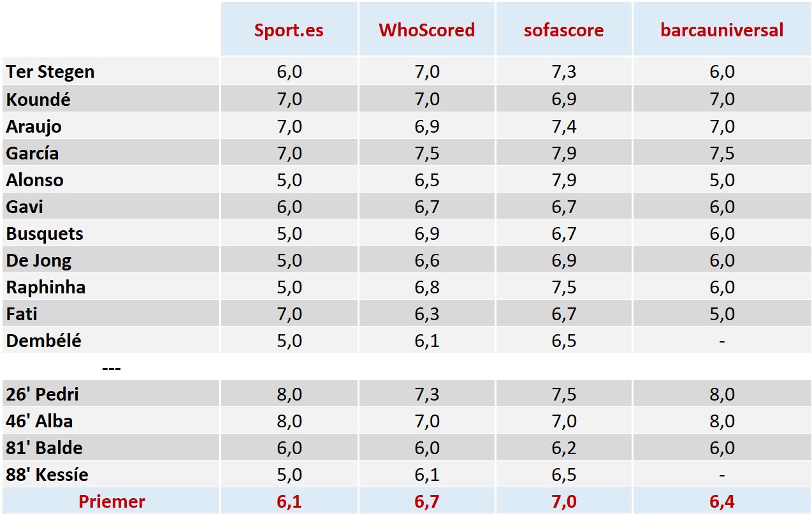This screenshot has width=812, height=516.
Task: Click the Sport.es column header
Action: click(x=289, y=30)
